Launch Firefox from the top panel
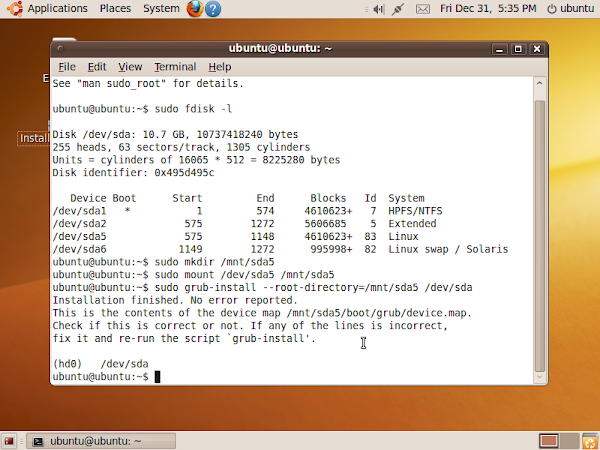The height and width of the screenshot is (450, 600). 194,8
